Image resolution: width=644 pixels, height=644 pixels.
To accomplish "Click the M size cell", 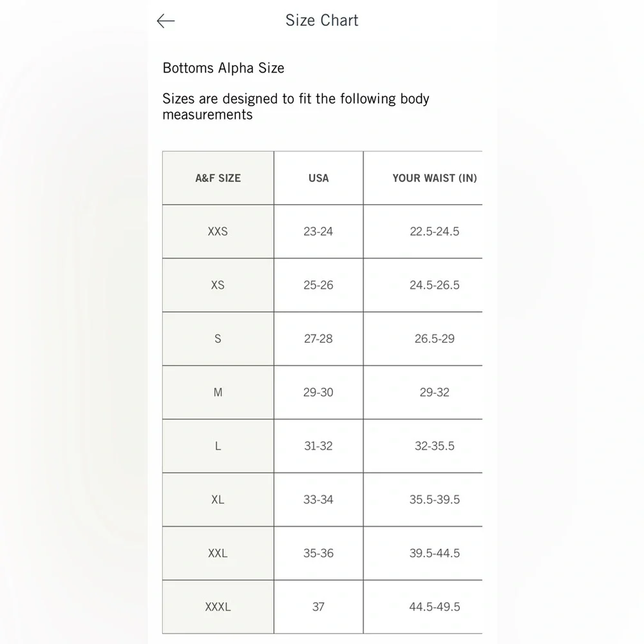I will [x=218, y=392].
